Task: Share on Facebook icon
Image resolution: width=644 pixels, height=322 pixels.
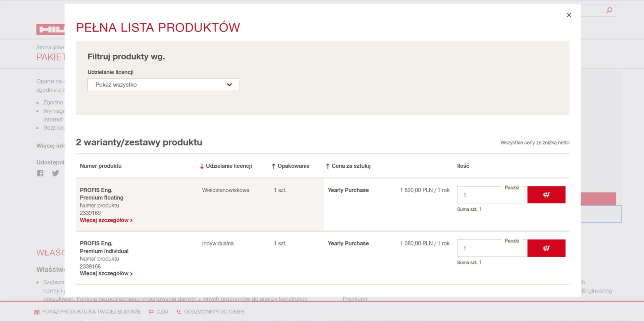Action: point(40,173)
